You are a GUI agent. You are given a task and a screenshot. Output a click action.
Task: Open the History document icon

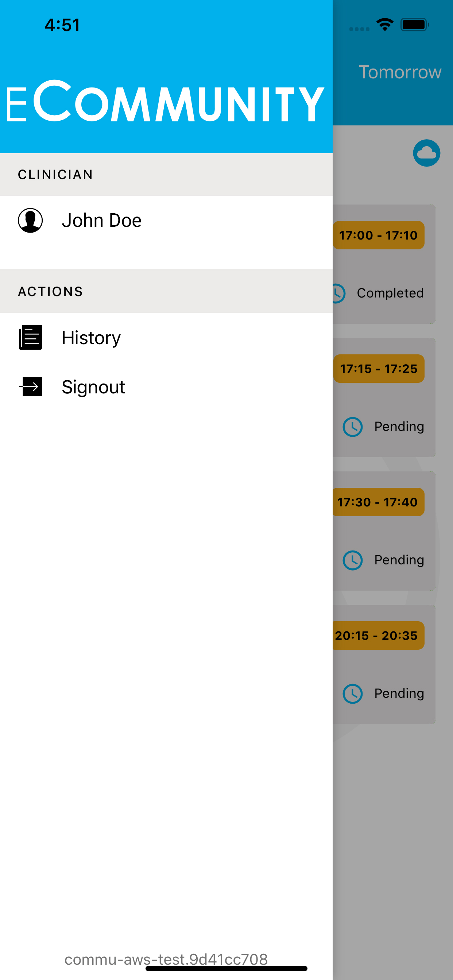coord(30,338)
